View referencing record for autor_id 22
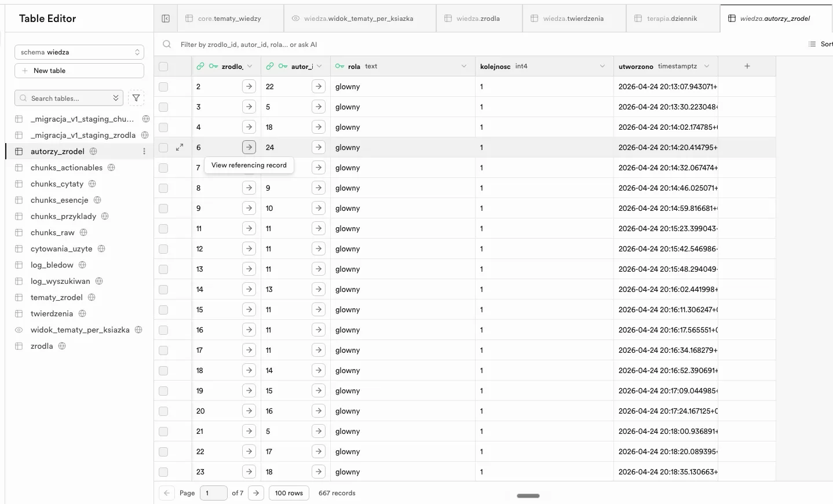 click(x=319, y=86)
